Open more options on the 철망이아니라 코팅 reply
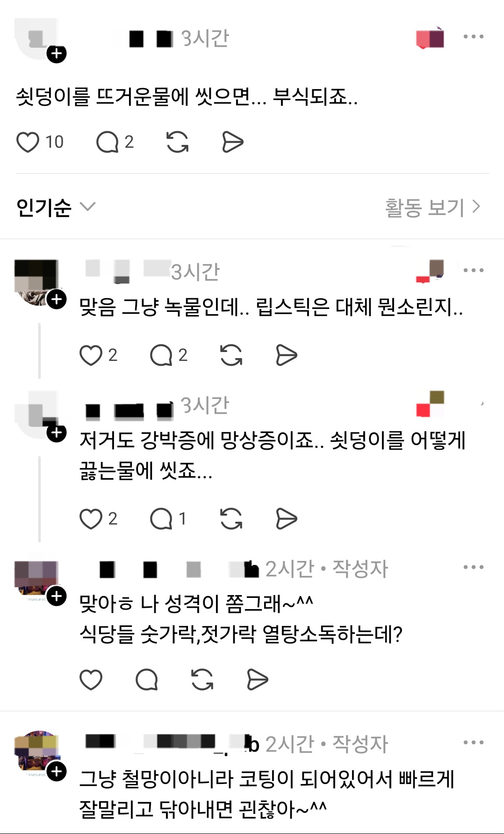This screenshot has width=504, height=834. pyautogui.click(x=473, y=742)
